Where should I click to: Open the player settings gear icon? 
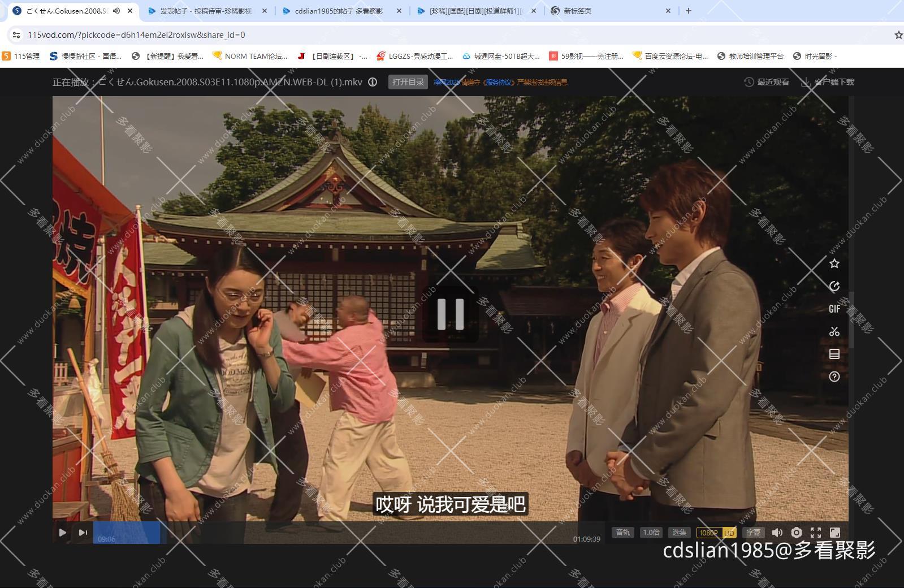pyautogui.click(x=796, y=533)
